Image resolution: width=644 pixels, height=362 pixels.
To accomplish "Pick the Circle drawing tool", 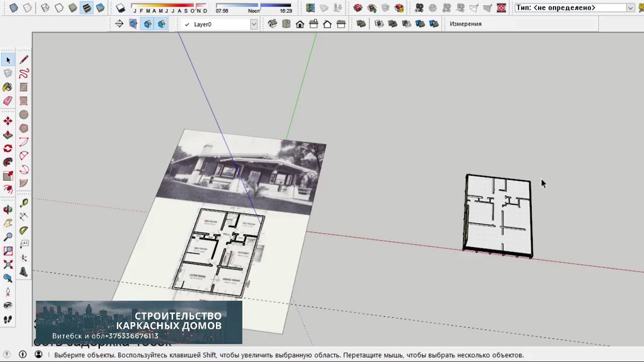I will click(x=24, y=115).
